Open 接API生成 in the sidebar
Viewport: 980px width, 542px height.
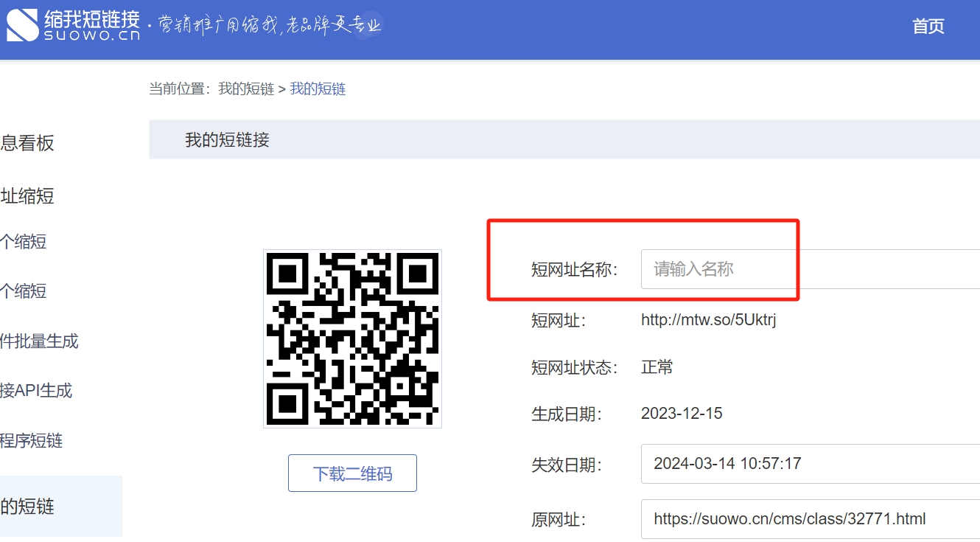[x=36, y=391]
